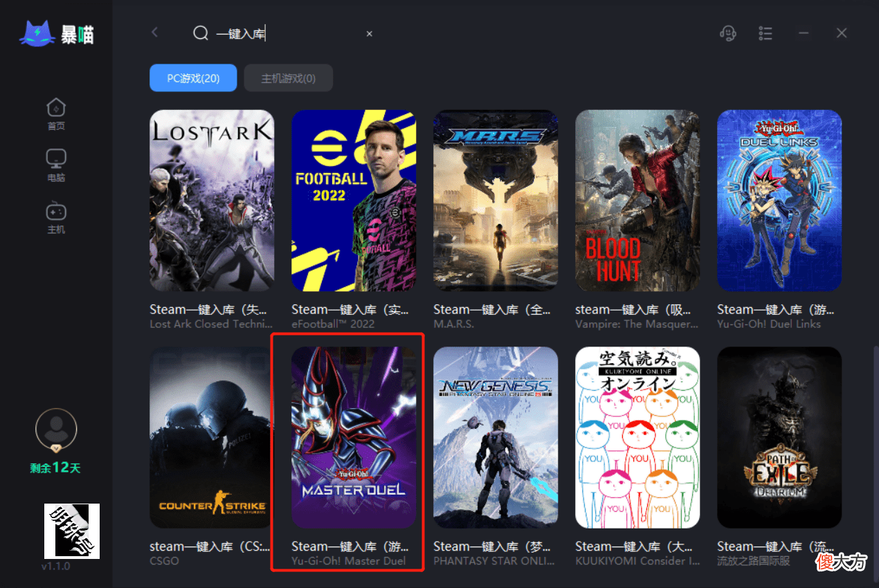Click the 'Steam一键入库（大...' title
This screenshot has height=588, width=879.
coord(634,546)
